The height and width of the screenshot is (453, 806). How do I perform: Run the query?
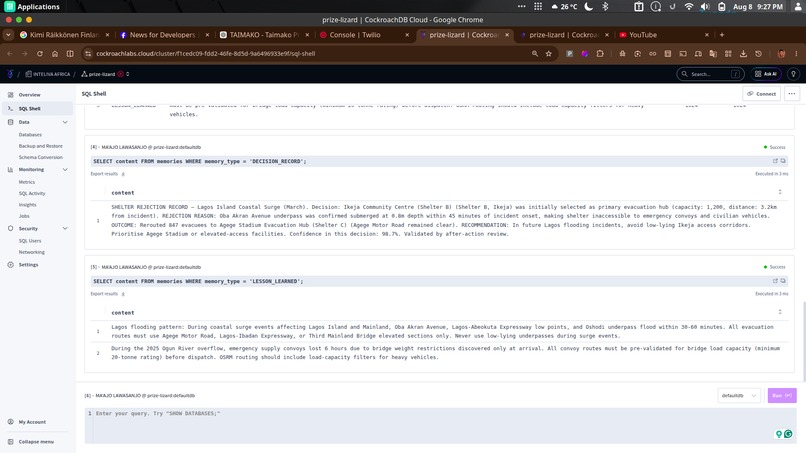pyautogui.click(x=782, y=395)
